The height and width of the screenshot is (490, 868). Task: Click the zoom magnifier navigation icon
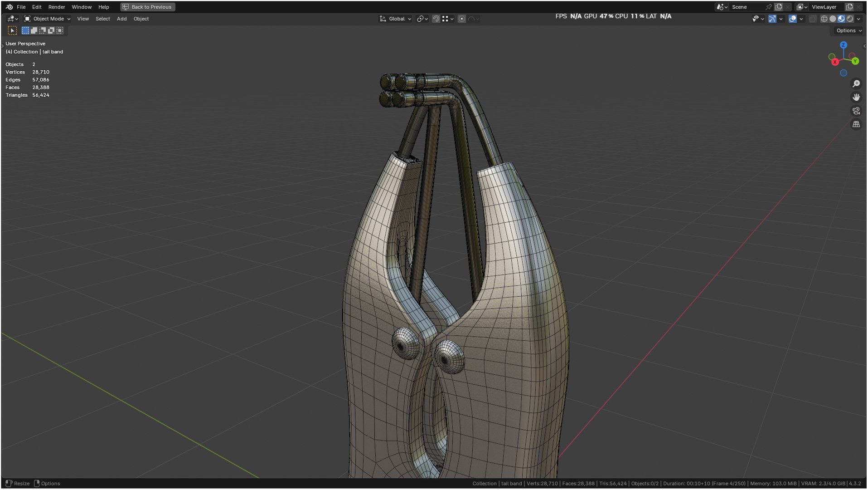(x=856, y=84)
